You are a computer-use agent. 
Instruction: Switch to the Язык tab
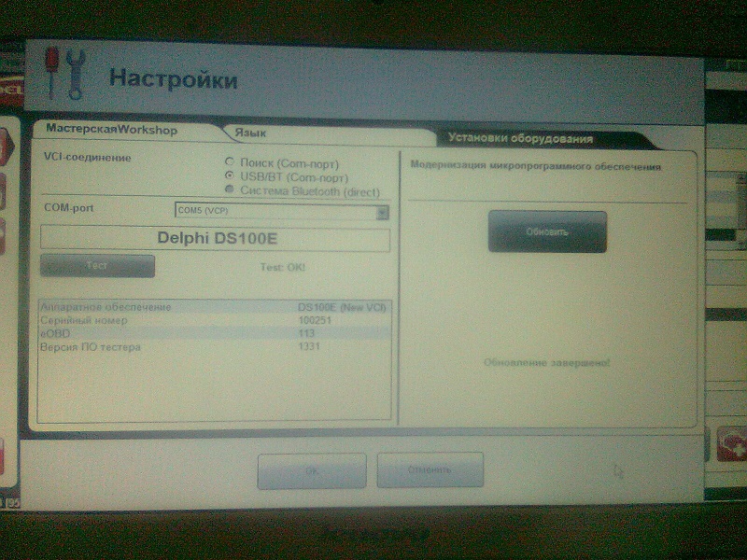(x=250, y=133)
